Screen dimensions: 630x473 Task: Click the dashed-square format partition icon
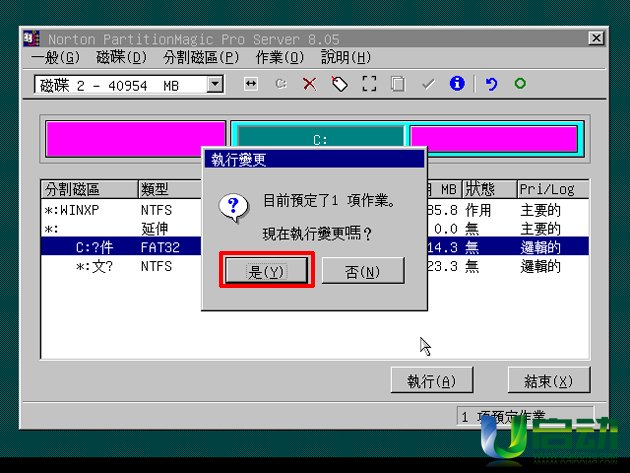[x=369, y=85]
